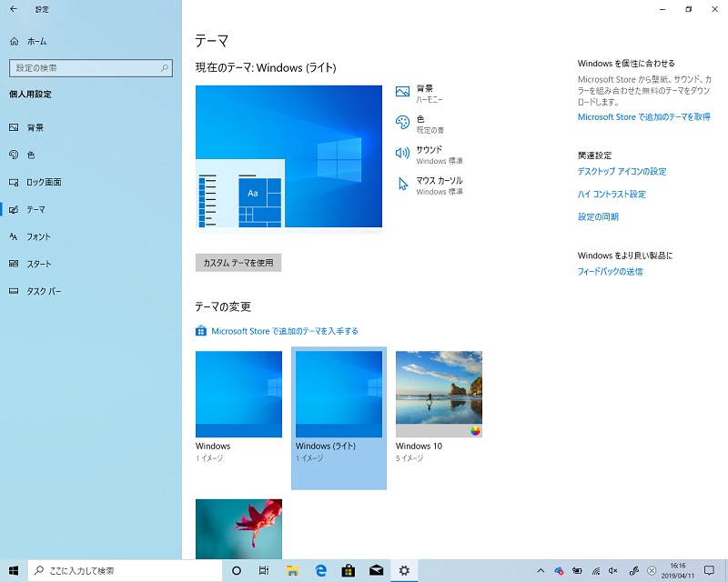Screen dimensions: 728x582
Task: Show hidden tray icons chevron
Action: [x=541, y=570]
